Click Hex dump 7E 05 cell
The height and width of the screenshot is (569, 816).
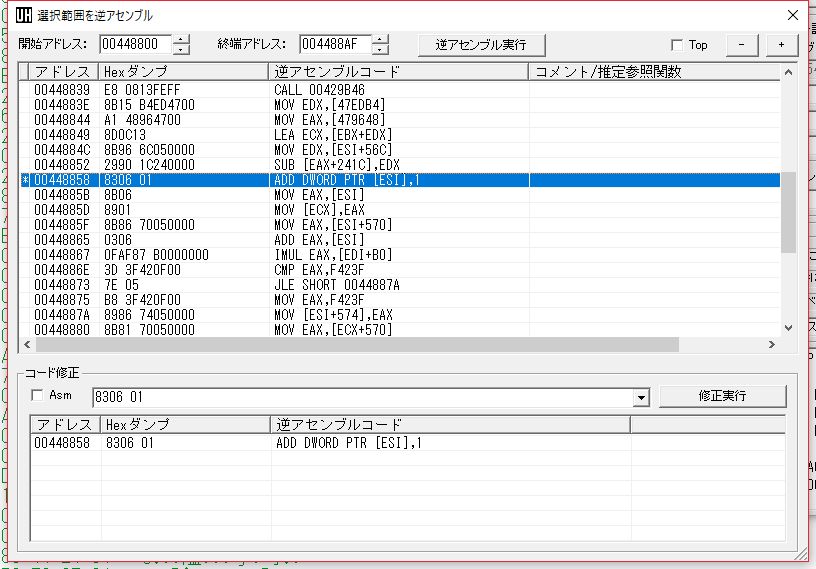pyautogui.click(x=121, y=285)
